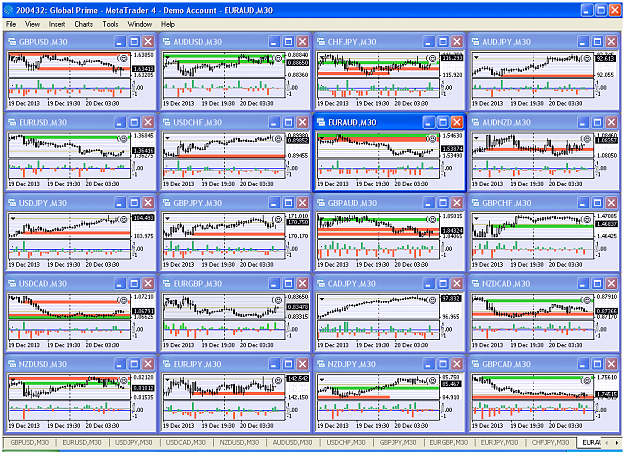
Task: Click the 171.010 price label on GBPJPY chart
Action: (298, 216)
